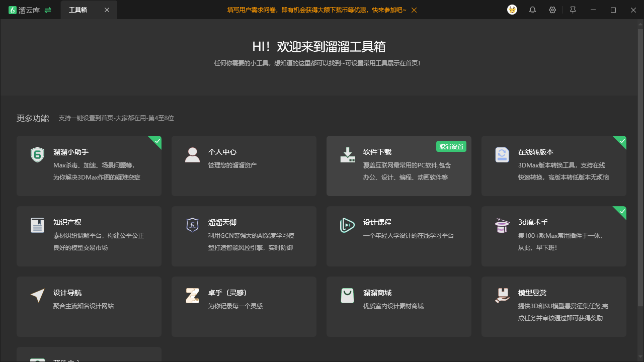The image size is (644, 362).
Task: Click the 溜溜小助手 shield icon
Action: tap(37, 155)
